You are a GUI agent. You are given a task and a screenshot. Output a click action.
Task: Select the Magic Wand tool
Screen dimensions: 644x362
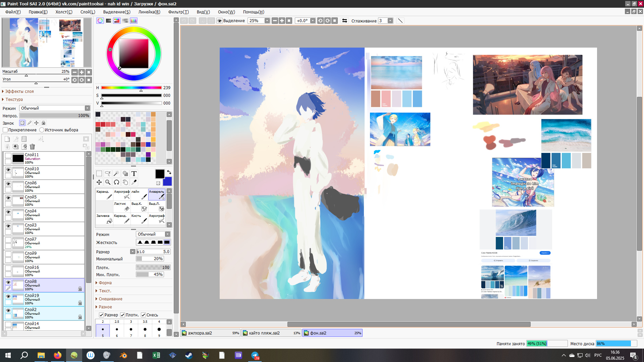116,173
